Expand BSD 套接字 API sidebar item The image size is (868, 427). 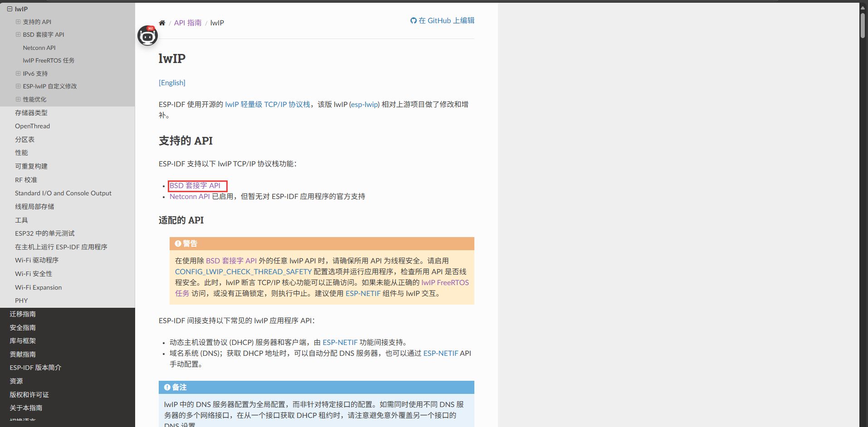click(x=18, y=34)
